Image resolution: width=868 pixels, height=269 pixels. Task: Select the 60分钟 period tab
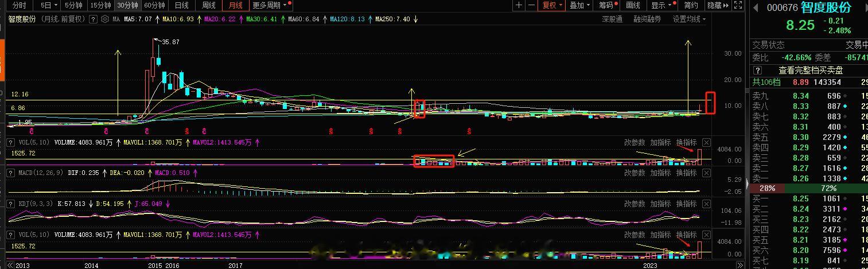click(x=154, y=5)
